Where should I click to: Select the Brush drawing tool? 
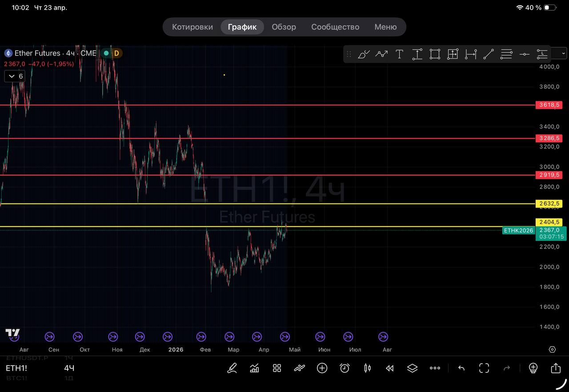[x=364, y=54]
